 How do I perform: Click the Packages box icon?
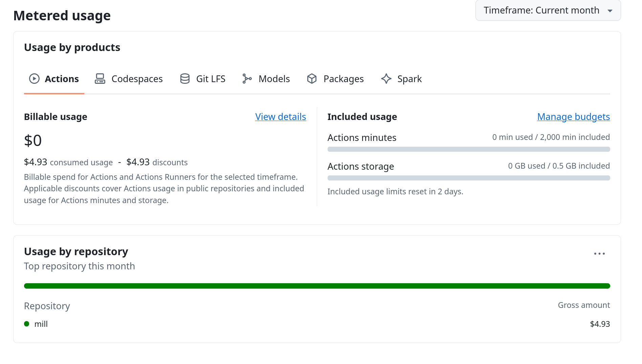(312, 79)
